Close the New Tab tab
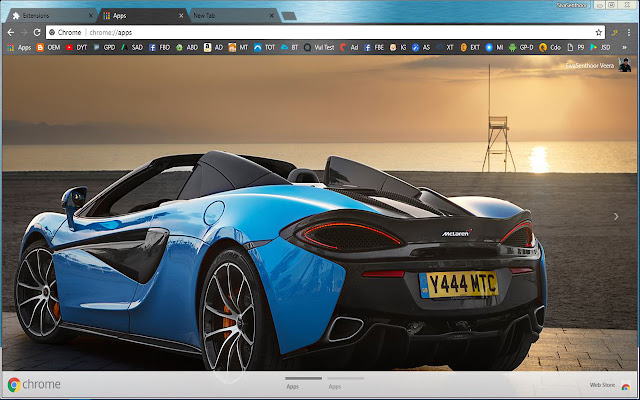Viewport: 640px width, 400px height. pos(272,16)
